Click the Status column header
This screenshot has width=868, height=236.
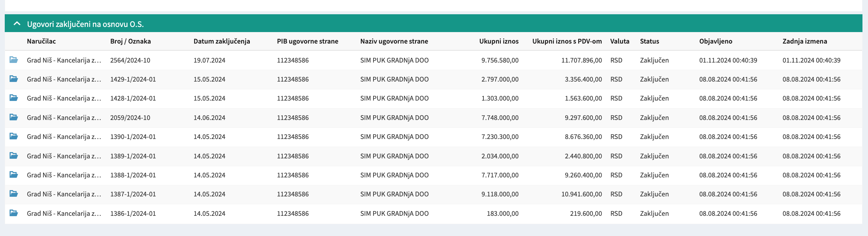tap(649, 41)
